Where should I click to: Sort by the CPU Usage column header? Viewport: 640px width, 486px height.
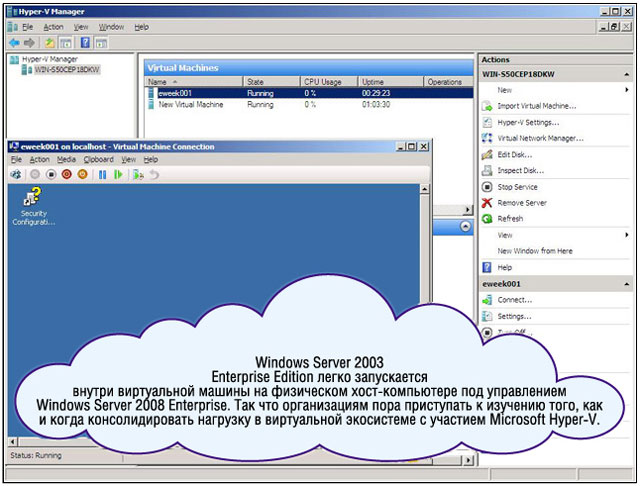pyautogui.click(x=329, y=82)
